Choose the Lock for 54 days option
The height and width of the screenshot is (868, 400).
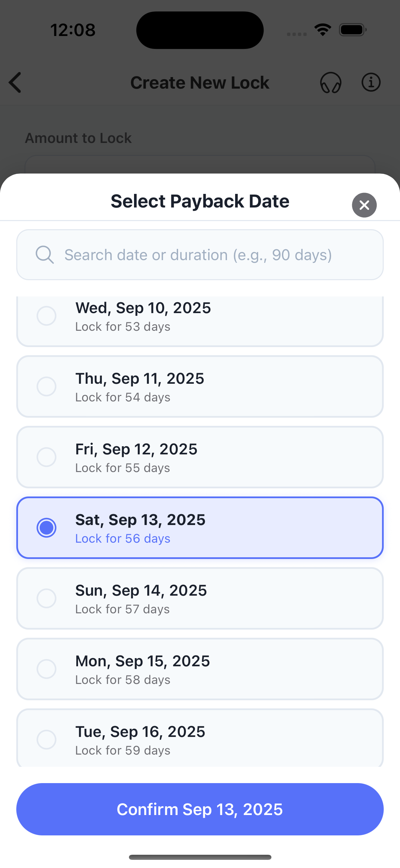(200, 386)
